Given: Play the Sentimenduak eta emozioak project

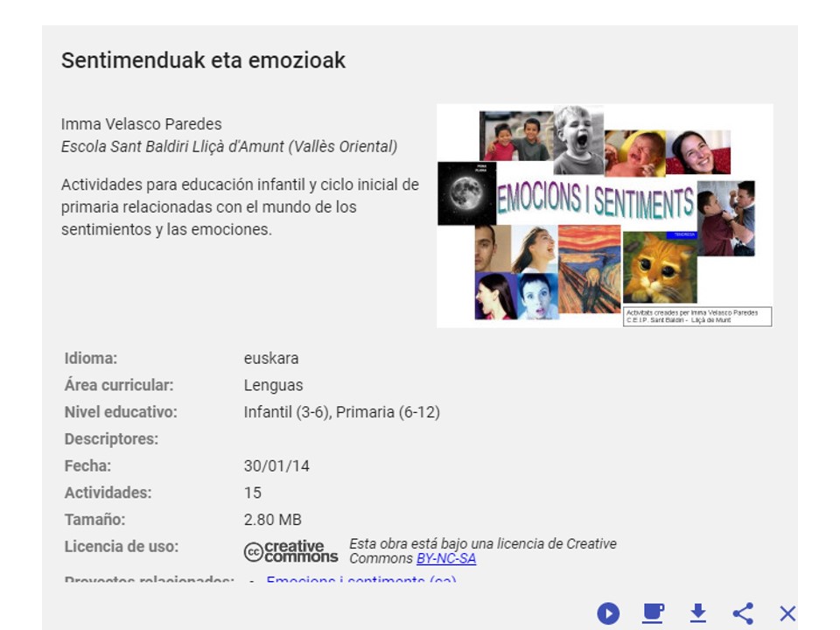Looking at the screenshot, I should click(608, 613).
